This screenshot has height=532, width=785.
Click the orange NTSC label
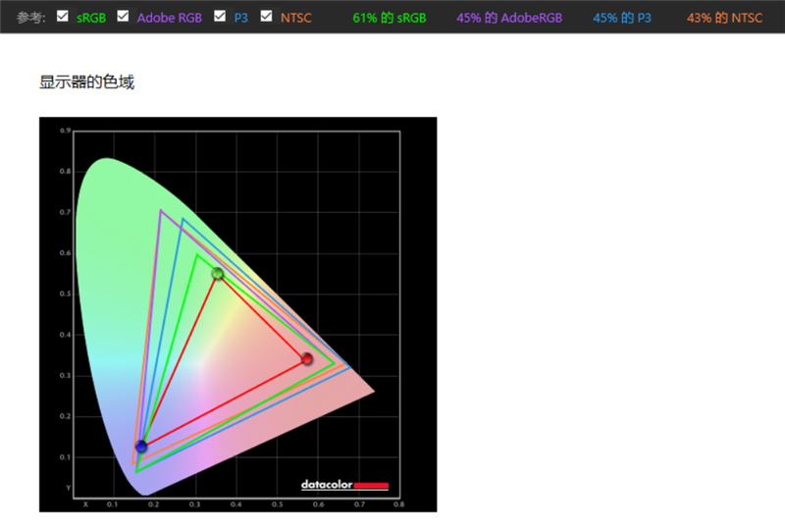296,18
